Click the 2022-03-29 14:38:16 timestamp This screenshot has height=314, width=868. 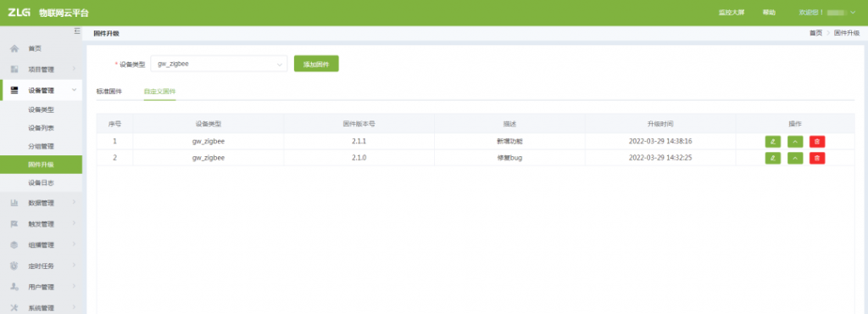click(x=660, y=141)
